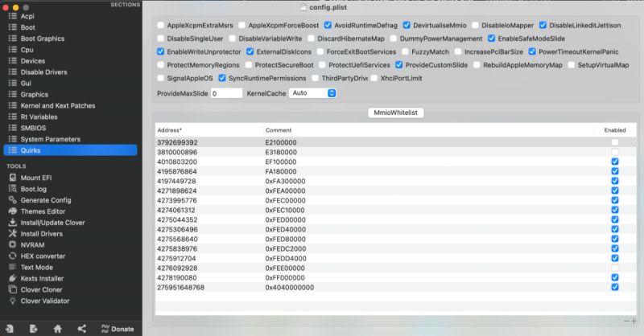Select the Quirks section
Image resolution: width=644 pixels, height=336 pixels.
point(70,150)
